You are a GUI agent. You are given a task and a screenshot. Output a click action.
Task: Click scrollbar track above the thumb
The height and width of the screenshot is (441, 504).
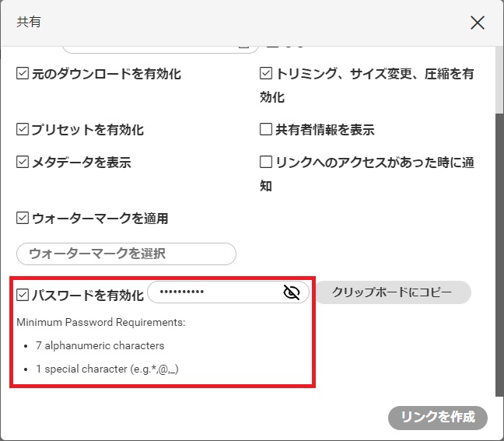(x=499, y=78)
